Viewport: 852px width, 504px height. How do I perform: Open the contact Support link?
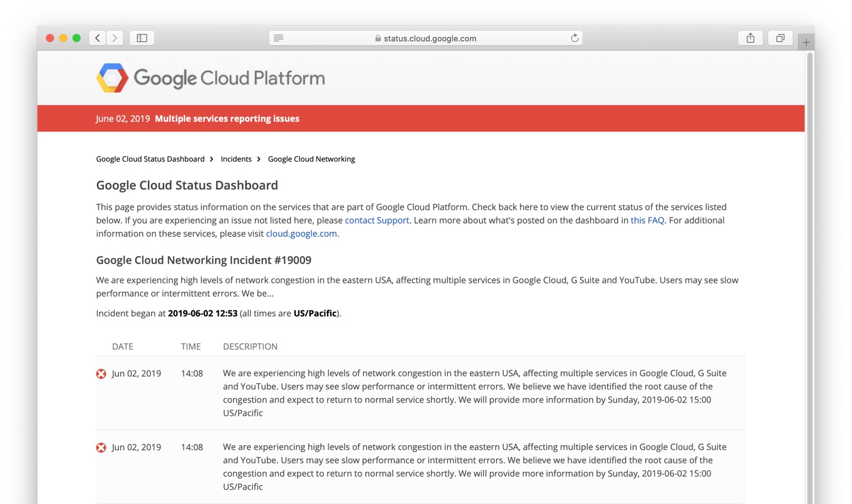(377, 220)
